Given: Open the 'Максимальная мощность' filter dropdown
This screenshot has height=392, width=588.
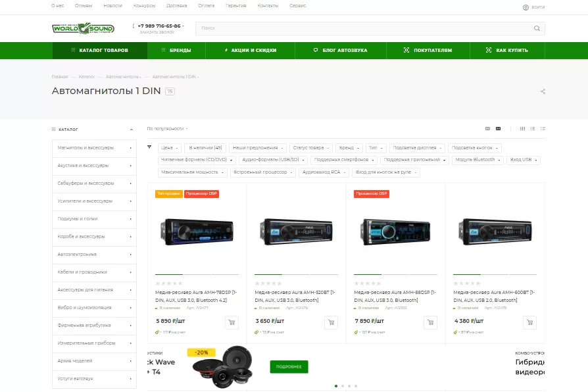Looking at the screenshot, I should pos(192,172).
